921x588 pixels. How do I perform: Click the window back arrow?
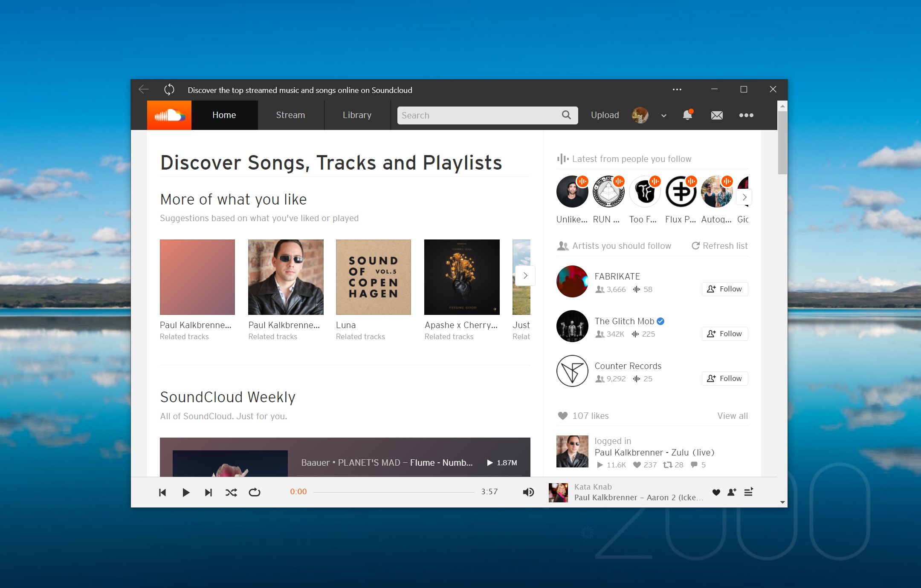point(144,89)
